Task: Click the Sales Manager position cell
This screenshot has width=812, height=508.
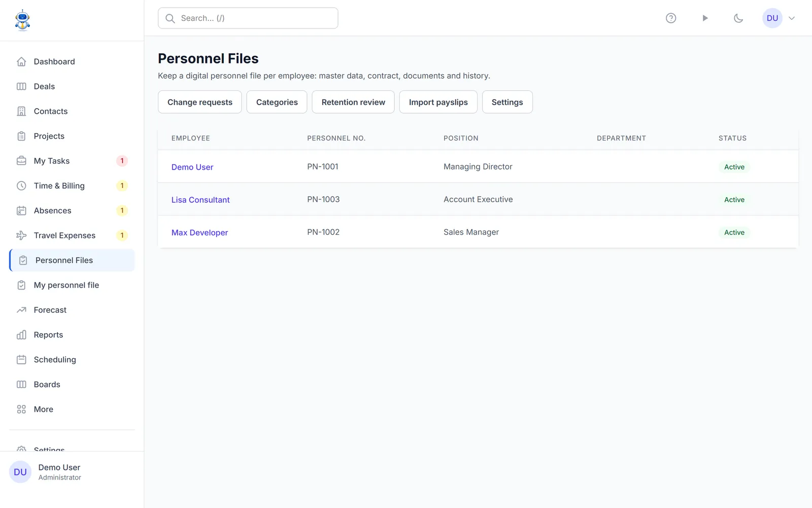Action: click(x=471, y=232)
